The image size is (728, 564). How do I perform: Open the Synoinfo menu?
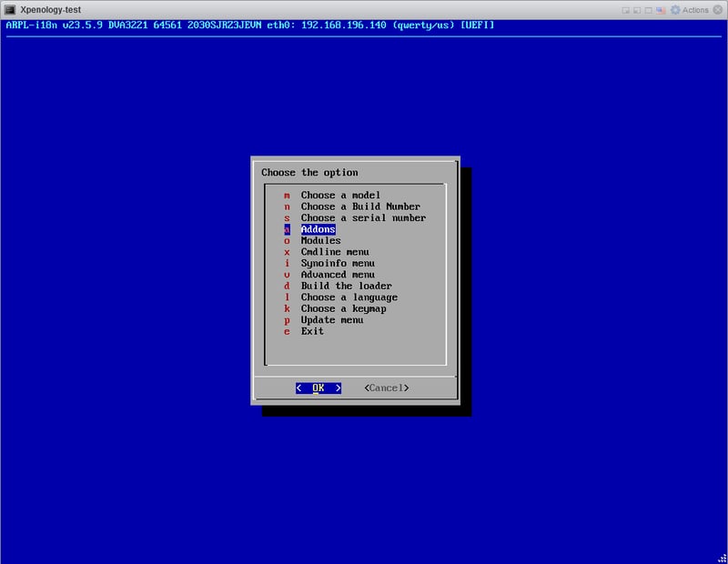(x=338, y=264)
